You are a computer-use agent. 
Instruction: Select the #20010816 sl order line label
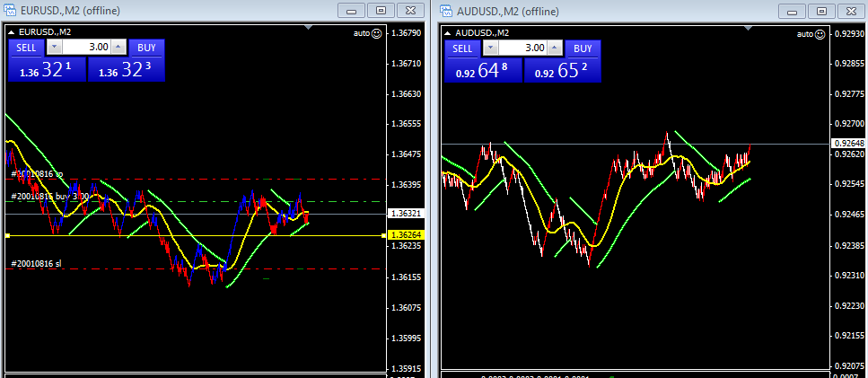point(36,263)
